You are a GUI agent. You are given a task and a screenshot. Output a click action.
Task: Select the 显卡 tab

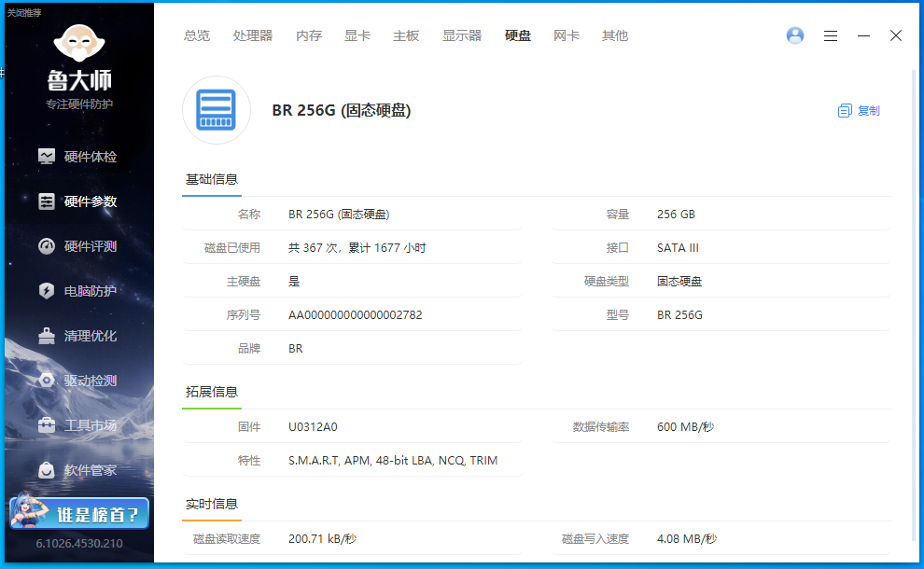click(x=357, y=35)
